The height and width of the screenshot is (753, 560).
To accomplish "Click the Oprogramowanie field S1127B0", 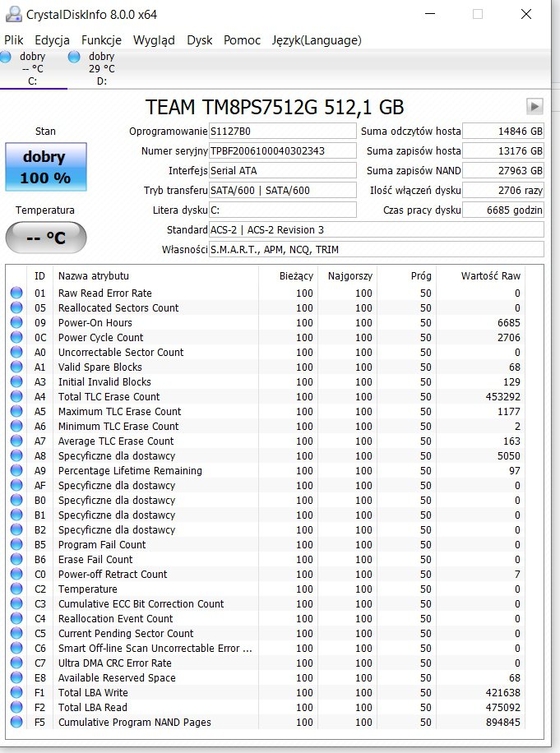I will coord(282,131).
